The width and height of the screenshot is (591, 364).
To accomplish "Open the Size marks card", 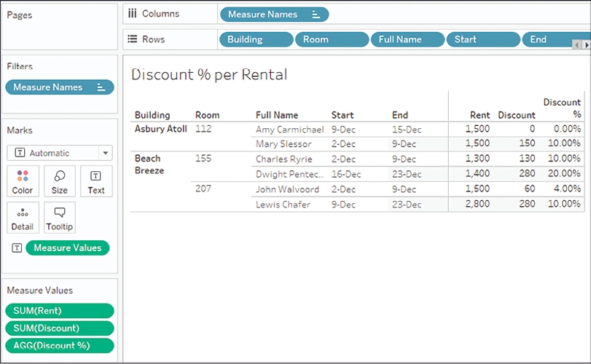I will pos(60,181).
